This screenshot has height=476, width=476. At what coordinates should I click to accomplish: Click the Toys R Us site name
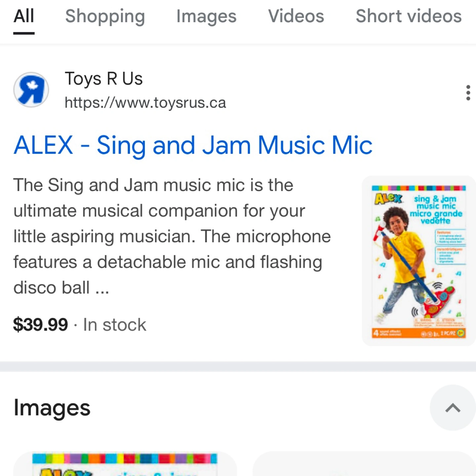coord(103,79)
